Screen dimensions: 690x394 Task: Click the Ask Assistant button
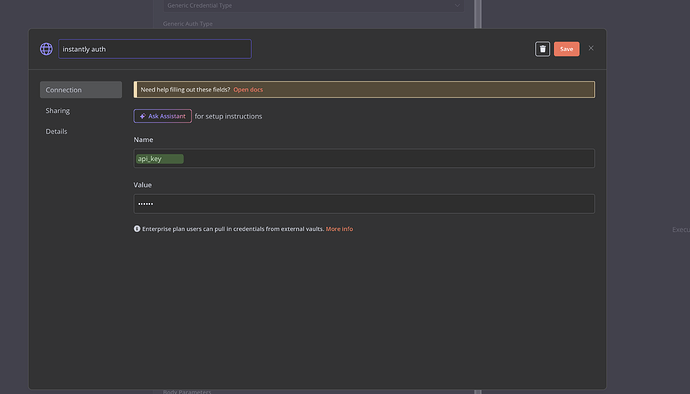pos(162,116)
